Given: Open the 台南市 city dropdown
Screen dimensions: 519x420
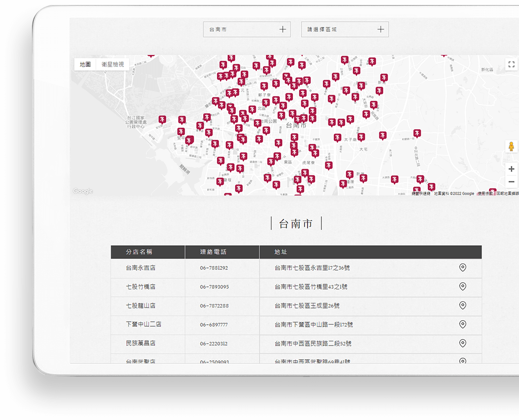Looking at the screenshot, I should click(x=247, y=29).
